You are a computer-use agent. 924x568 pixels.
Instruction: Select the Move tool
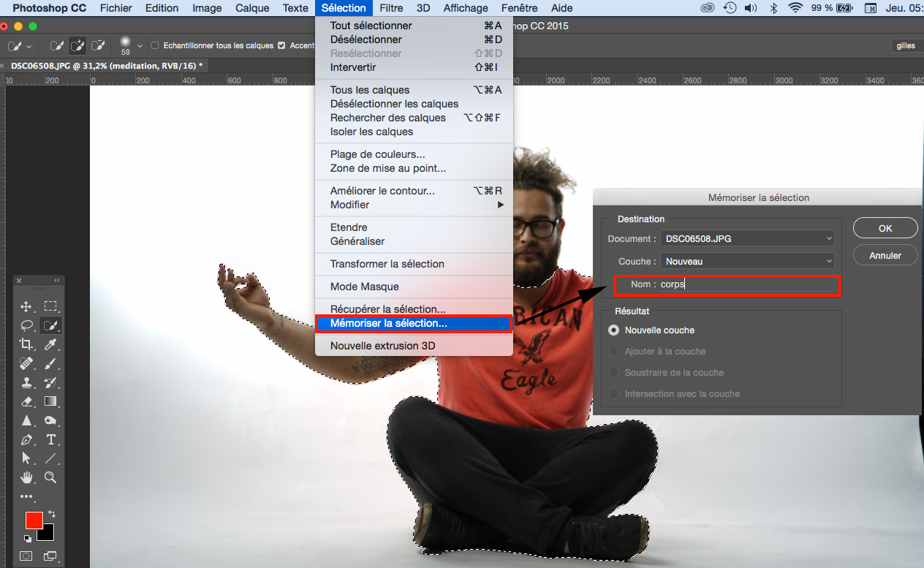pos(26,306)
